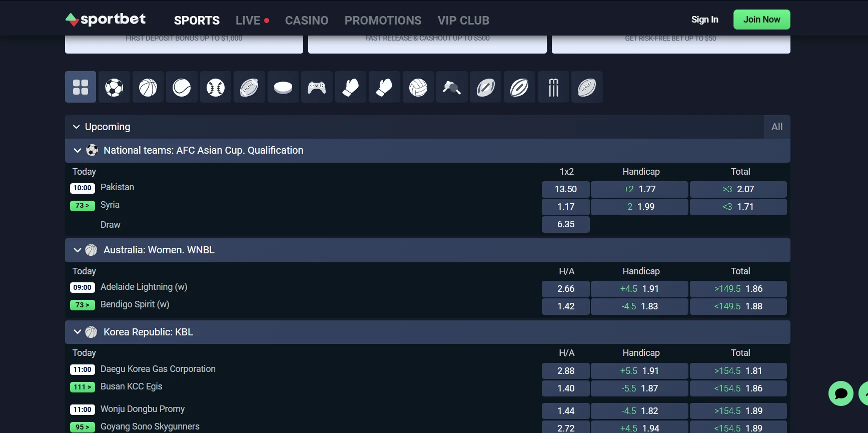The height and width of the screenshot is (433, 868).
Task: Expand more markets for Pakistan vs Syria
Action: 83,206
